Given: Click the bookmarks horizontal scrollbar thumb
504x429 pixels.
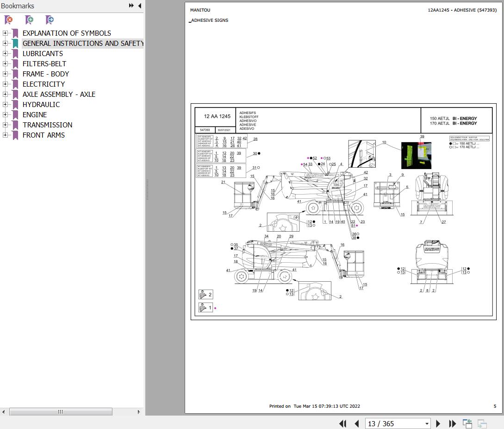Looking at the screenshot, I should (61, 411).
